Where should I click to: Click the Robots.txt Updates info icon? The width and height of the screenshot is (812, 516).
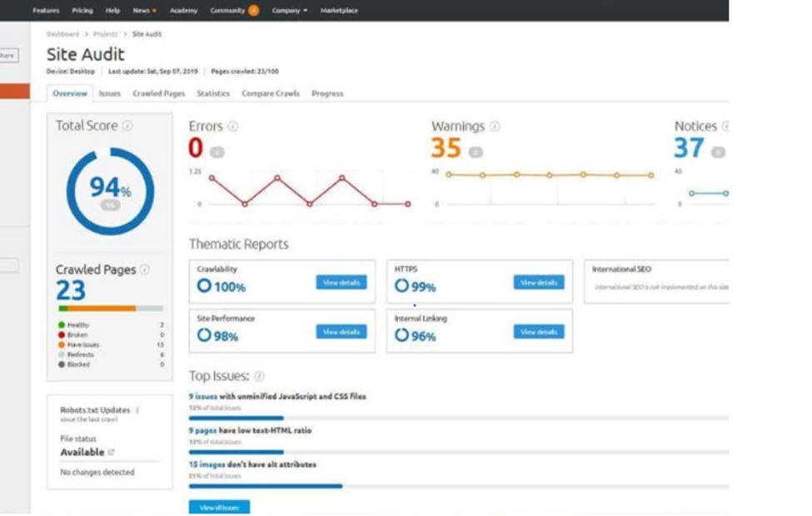[x=137, y=409]
